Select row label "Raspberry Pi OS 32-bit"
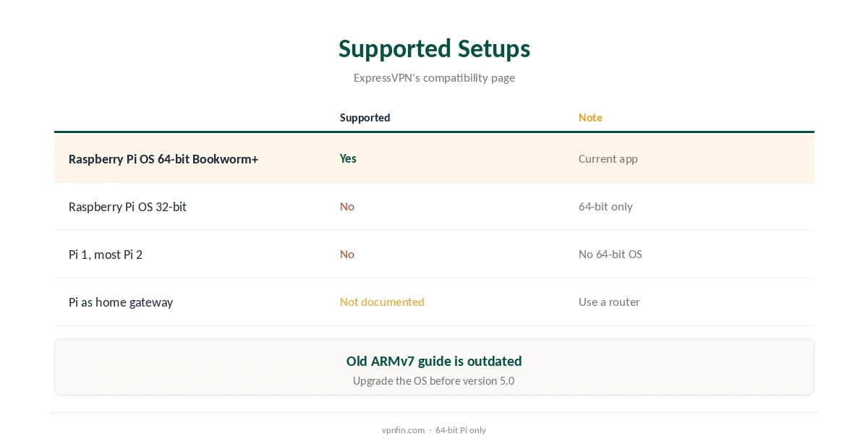868x444 pixels. 127,206
